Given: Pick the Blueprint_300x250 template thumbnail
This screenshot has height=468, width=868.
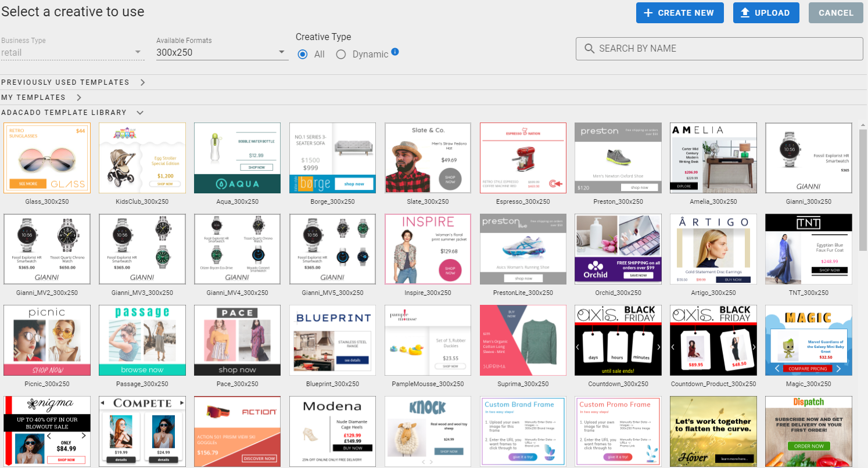Looking at the screenshot, I should pos(333,340).
